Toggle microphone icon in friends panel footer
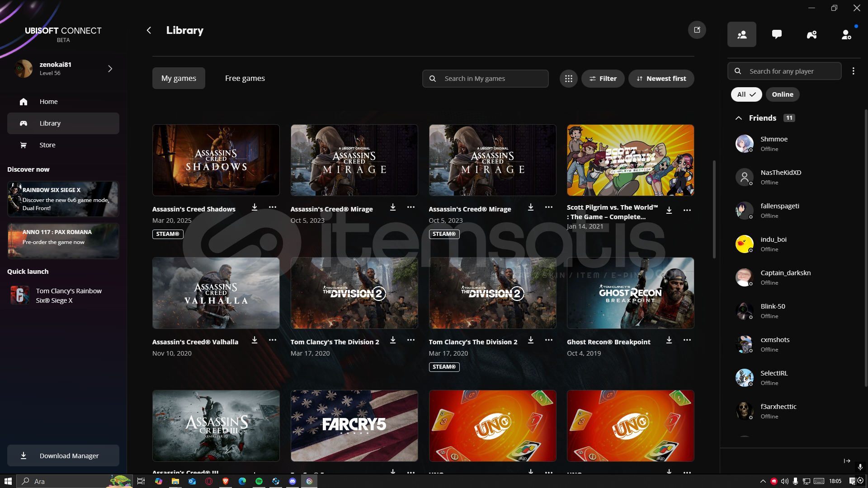 (x=860, y=467)
